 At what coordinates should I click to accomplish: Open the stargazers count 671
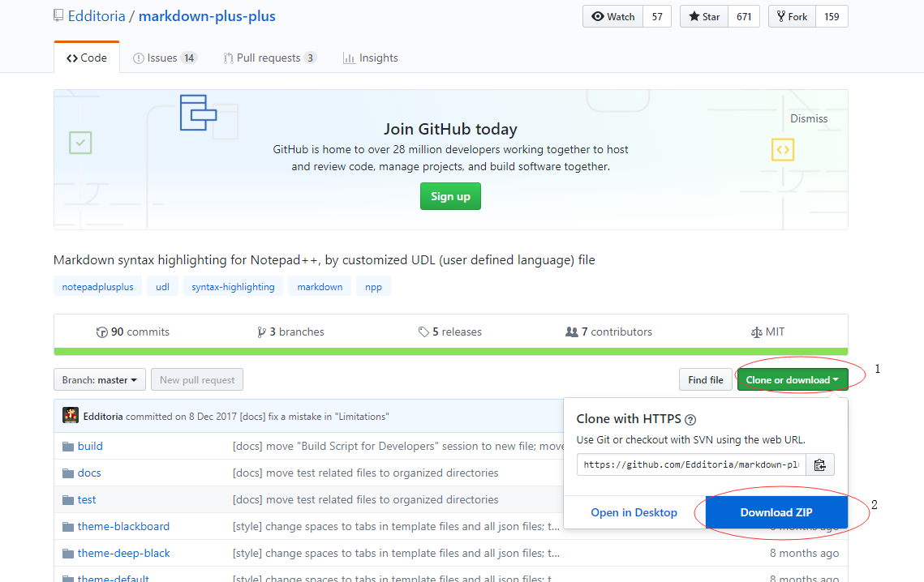click(744, 16)
